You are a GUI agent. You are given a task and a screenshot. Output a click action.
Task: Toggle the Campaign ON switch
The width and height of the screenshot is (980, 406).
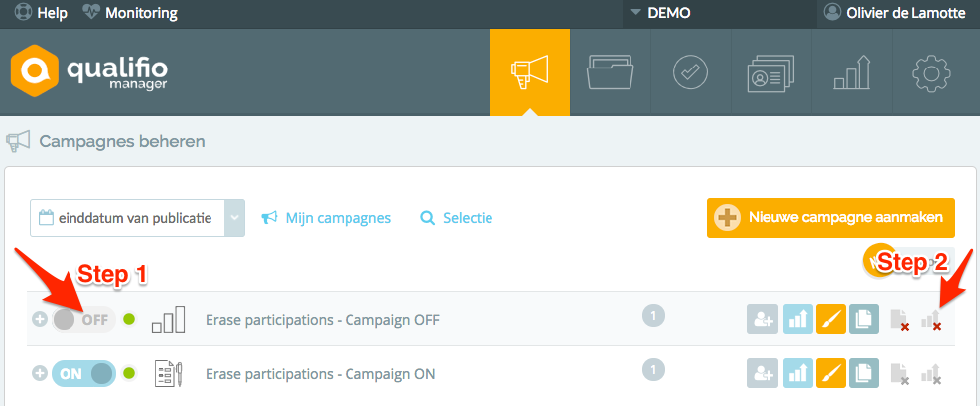(x=83, y=374)
